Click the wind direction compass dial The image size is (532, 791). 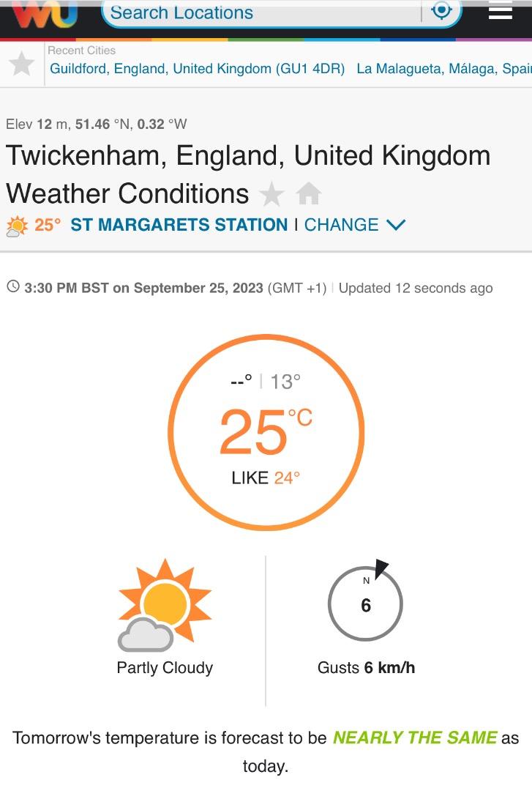coord(366,601)
